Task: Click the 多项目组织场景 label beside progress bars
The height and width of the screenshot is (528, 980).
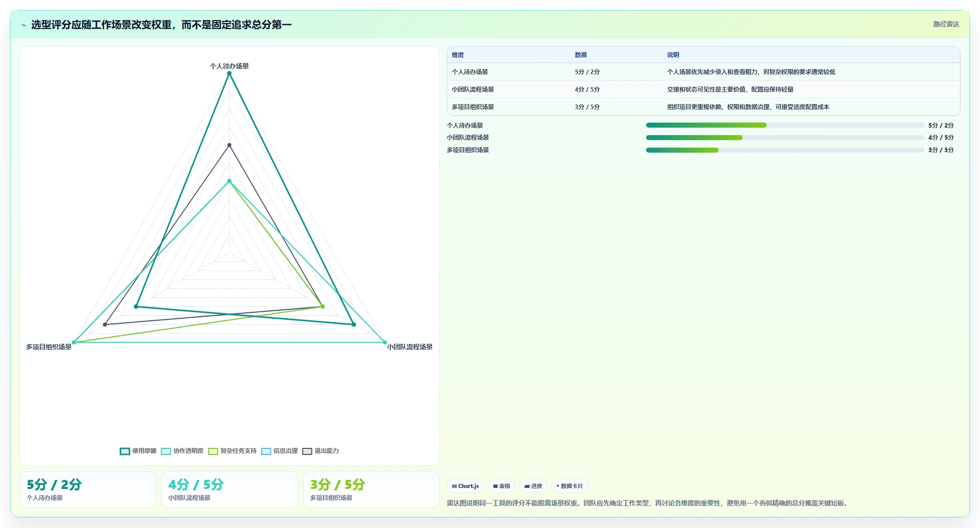Action: pos(468,150)
